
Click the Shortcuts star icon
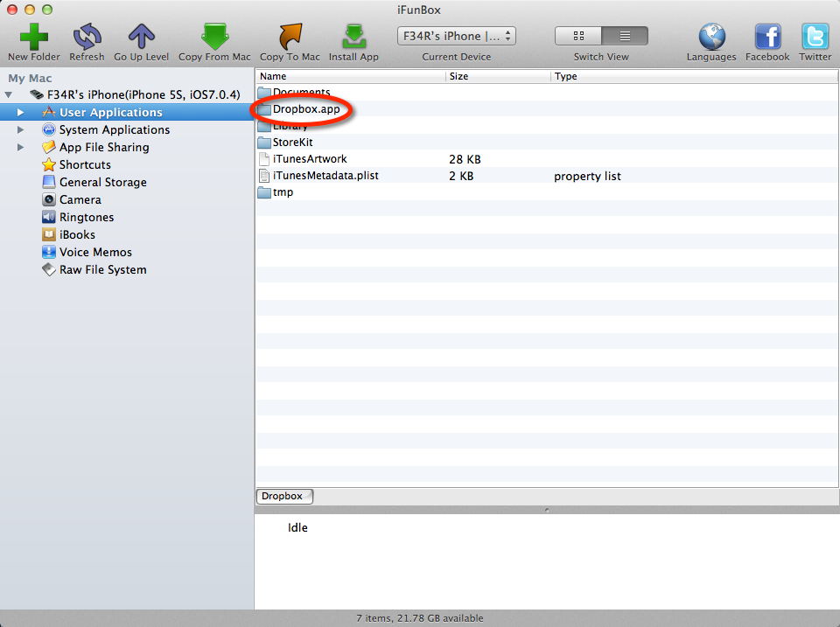[x=49, y=164]
